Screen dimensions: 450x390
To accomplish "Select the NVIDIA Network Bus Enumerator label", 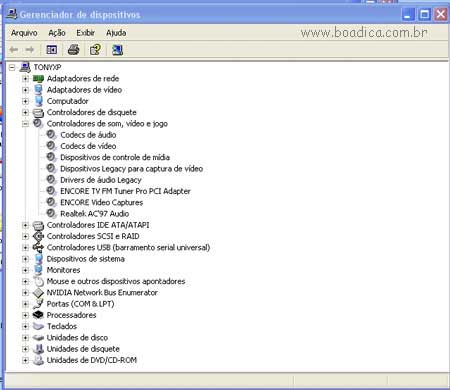I will (x=102, y=293).
